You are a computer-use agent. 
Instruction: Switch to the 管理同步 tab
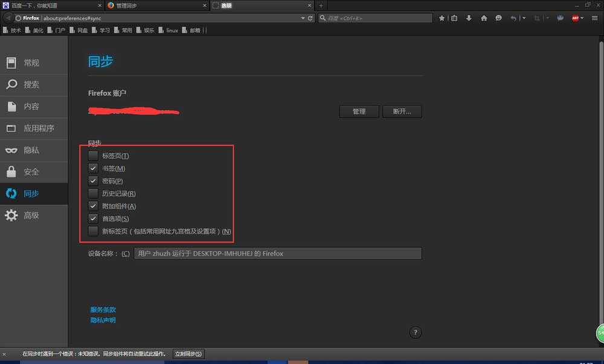click(157, 5)
